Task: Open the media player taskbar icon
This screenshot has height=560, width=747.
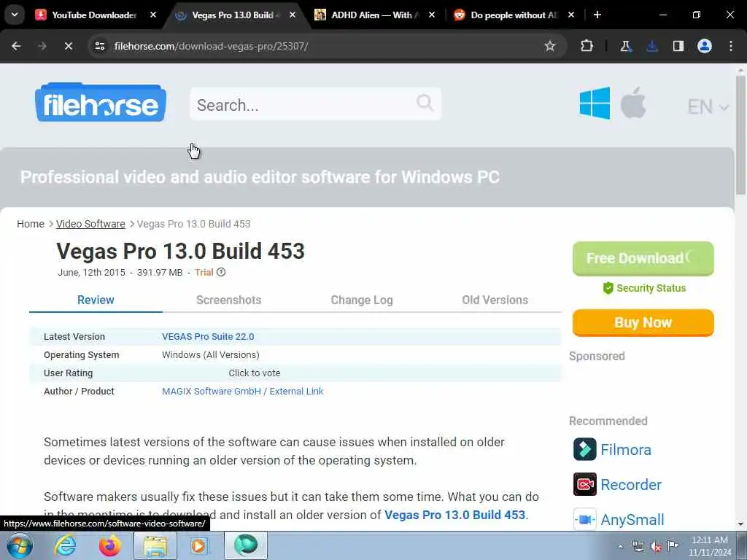Action: click(200, 545)
